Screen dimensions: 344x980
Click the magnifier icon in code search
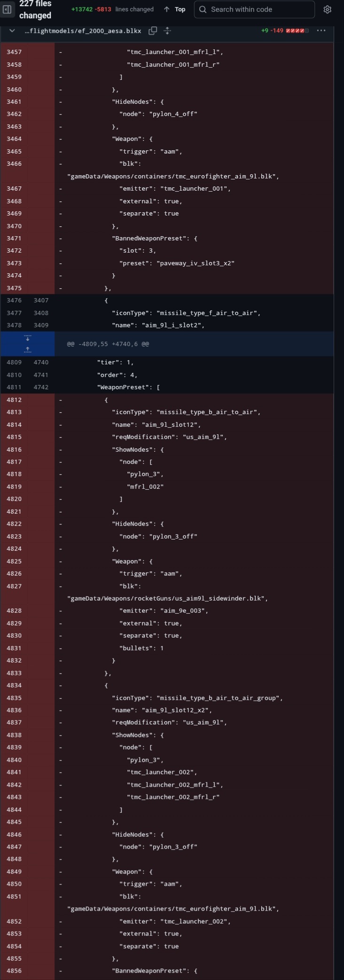pos(203,9)
